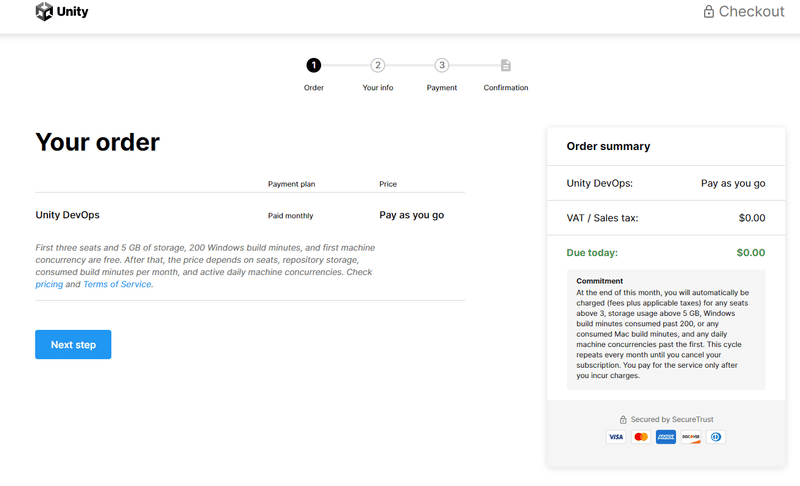Click the Visa card icon

tap(616, 437)
